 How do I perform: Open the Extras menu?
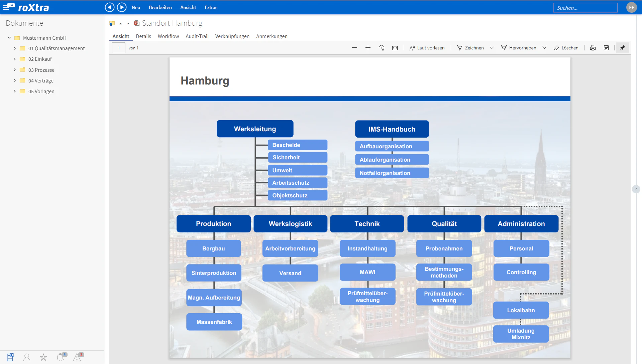211,7
